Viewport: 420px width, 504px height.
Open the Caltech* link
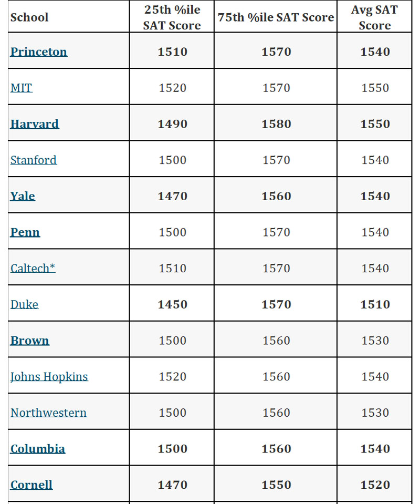tap(33, 268)
